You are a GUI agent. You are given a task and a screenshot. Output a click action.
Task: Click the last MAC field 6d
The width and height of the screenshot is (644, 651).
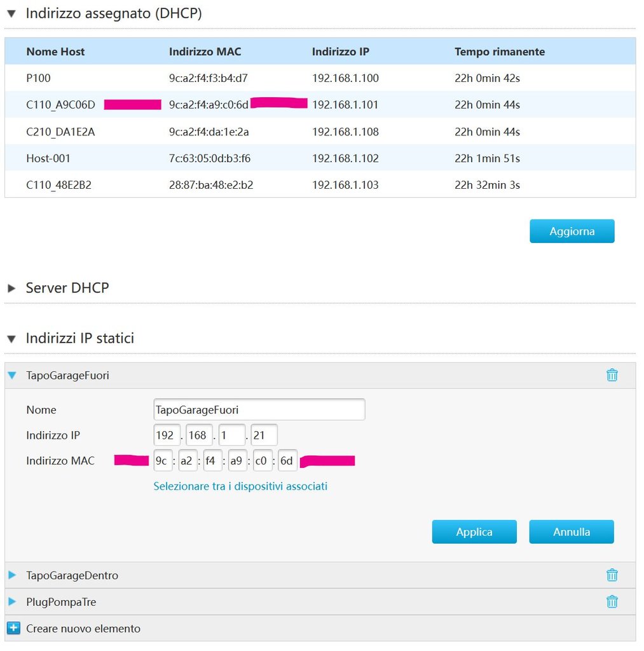(287, 461)
